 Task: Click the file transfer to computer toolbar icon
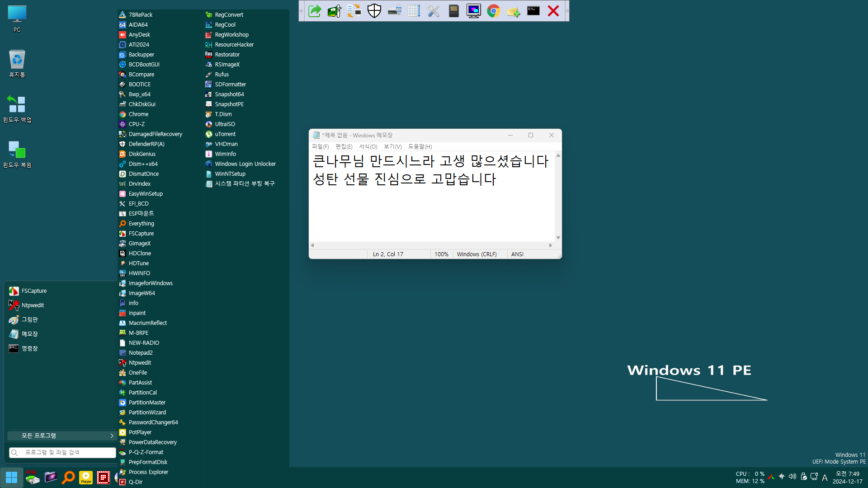(x=354, y=11)
